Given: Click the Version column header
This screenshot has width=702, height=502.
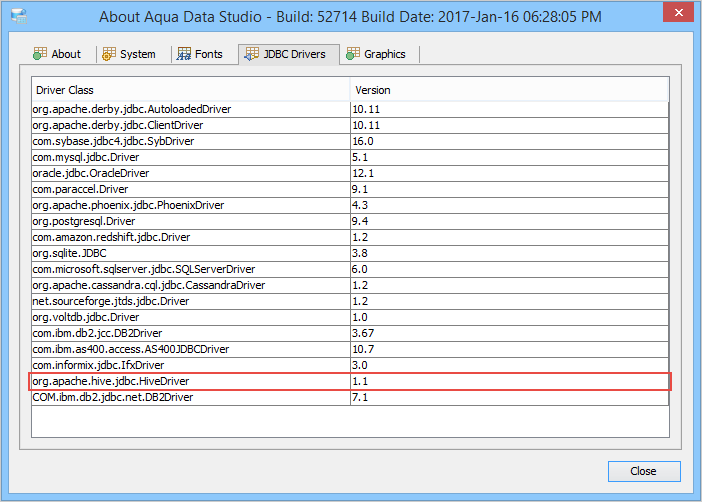Looking at the screenshot, I should pos(509,90).
